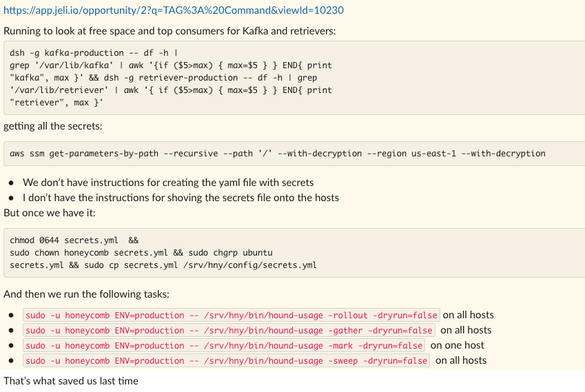Image resolution: width=585 pixels, height=392 pixels.
Task: Click the 'That's what saved us last time' line
Action: point(71,381)
